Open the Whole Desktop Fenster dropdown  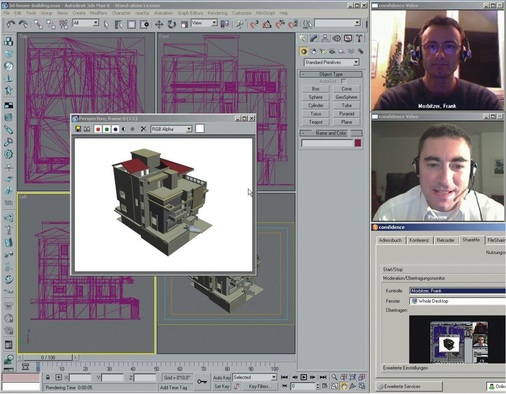[x=457, y=301]
